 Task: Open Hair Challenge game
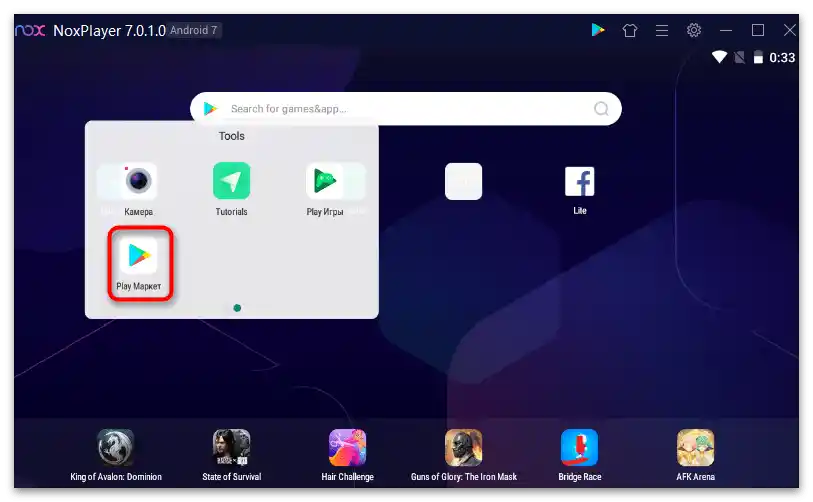(x=347, y=448)
